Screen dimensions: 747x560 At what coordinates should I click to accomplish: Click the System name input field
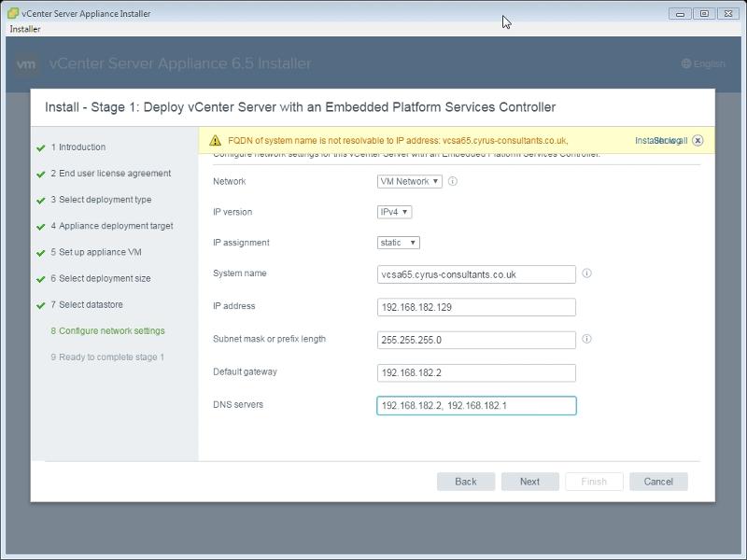tap(476, 274)
